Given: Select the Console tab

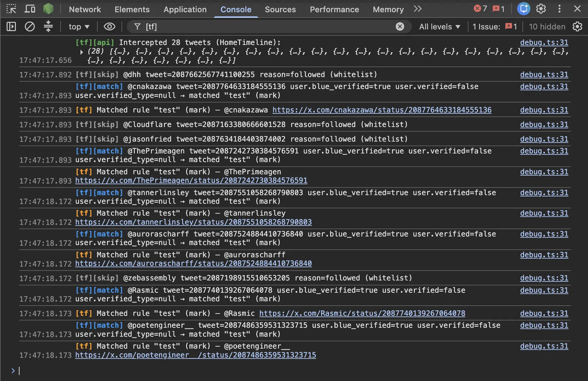Looking at the screenshot, I should pos(236,9).
